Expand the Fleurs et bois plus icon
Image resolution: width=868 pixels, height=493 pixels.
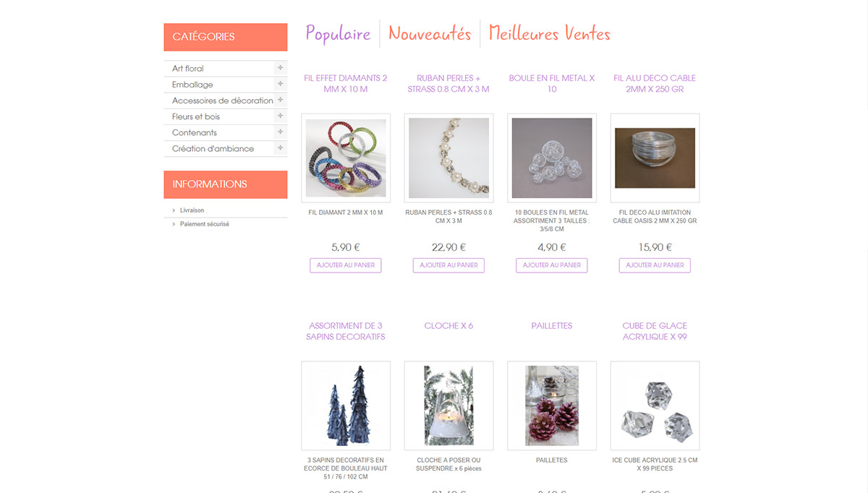coord(280,116)
